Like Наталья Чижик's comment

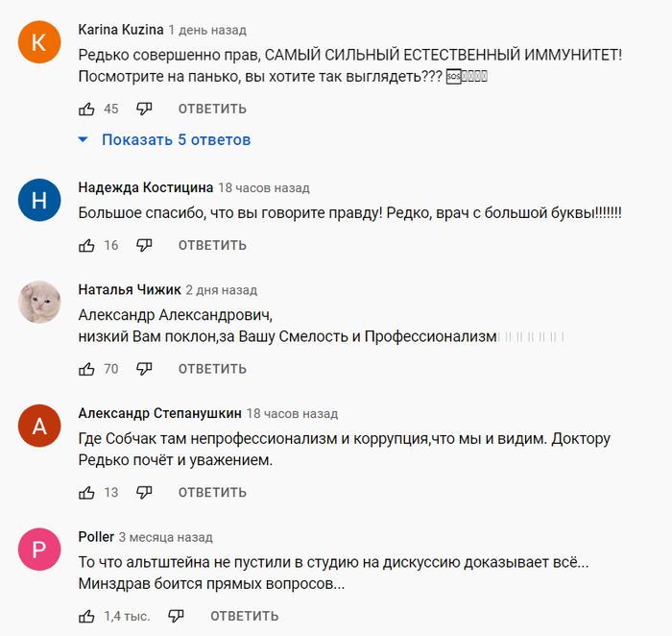pos(86,368)
